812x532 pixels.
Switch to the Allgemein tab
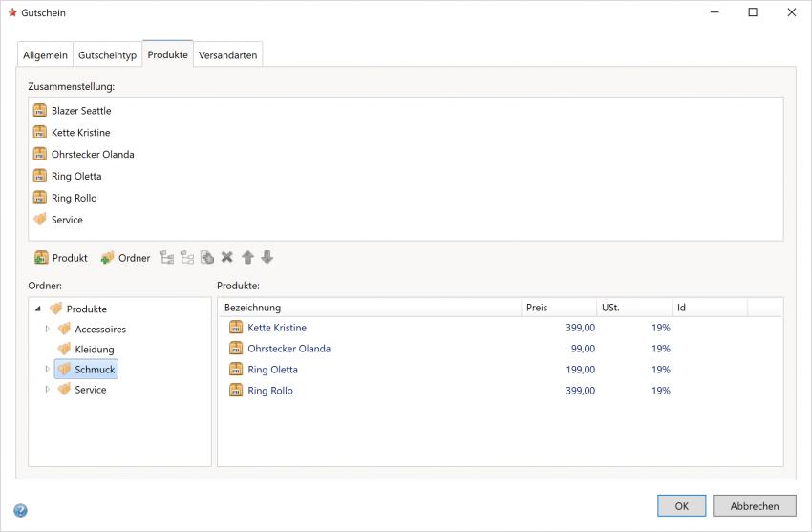point(45,55)
